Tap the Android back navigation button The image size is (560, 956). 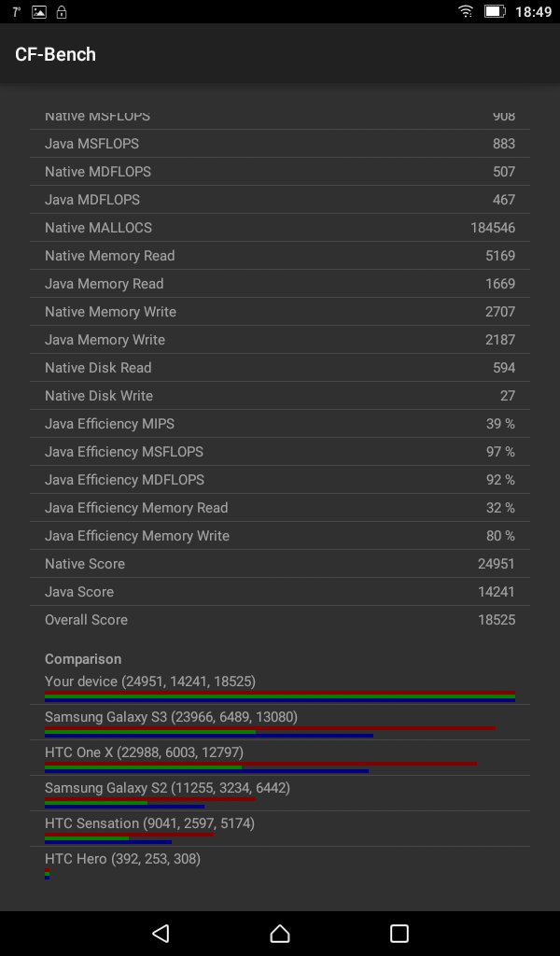(161, 933)
